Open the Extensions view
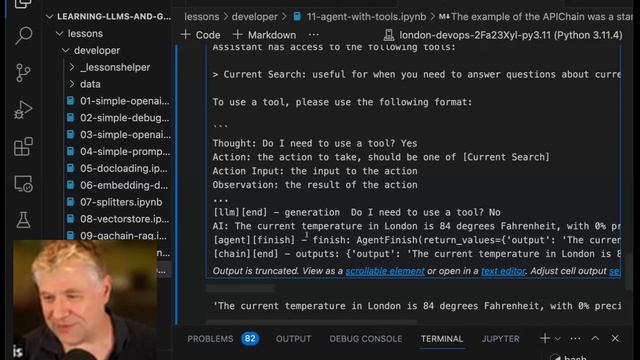This screenshot has width=640, height=360. tap(23, 147)
